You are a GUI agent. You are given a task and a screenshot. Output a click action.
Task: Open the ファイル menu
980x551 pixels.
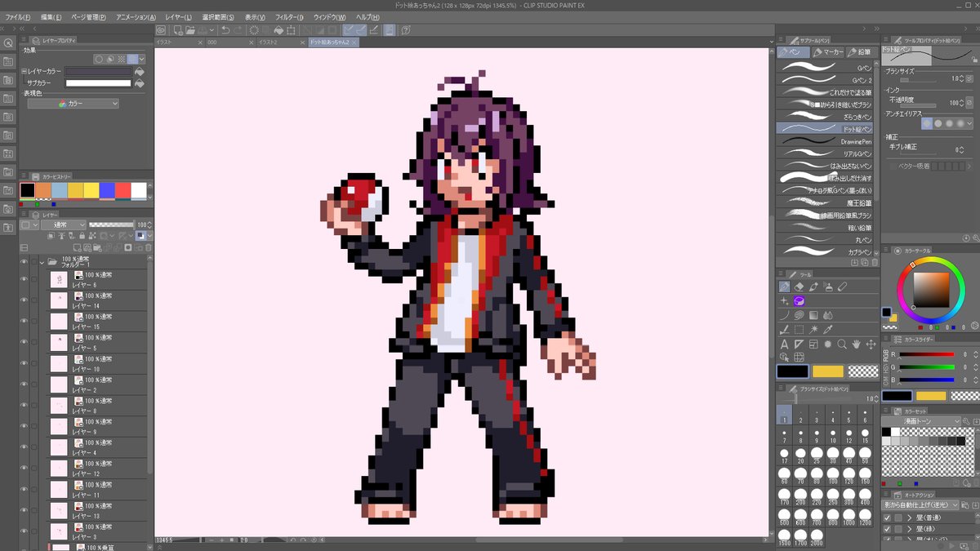(x=18, y=17)
